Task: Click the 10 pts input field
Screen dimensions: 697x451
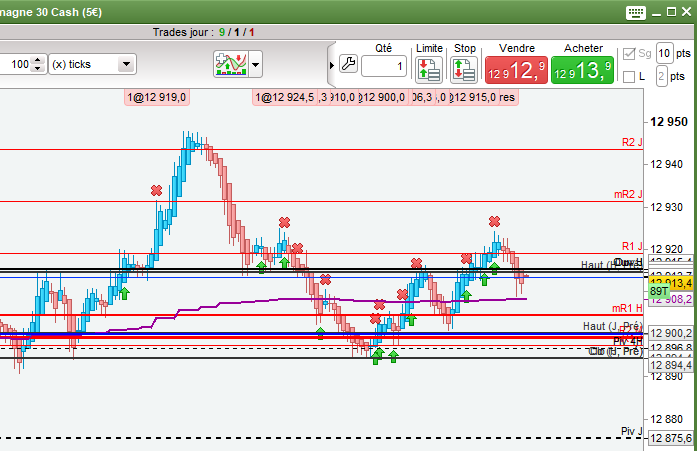Action: 665,54
